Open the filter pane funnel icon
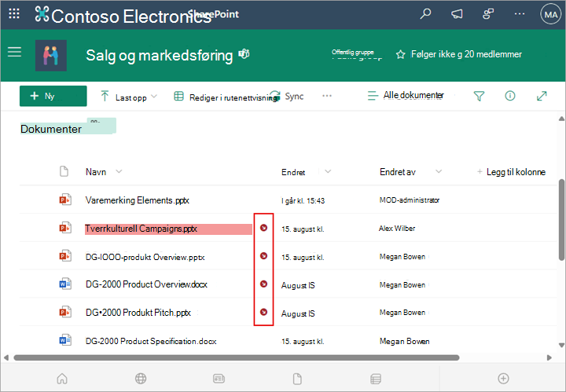This screenshot has width=566, height=392. [x=479, y=96]
